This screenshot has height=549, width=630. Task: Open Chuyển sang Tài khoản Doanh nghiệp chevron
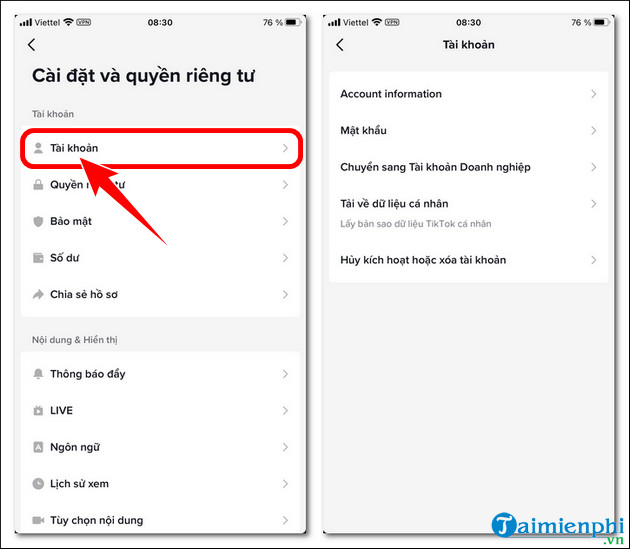[x=594, y=167]
